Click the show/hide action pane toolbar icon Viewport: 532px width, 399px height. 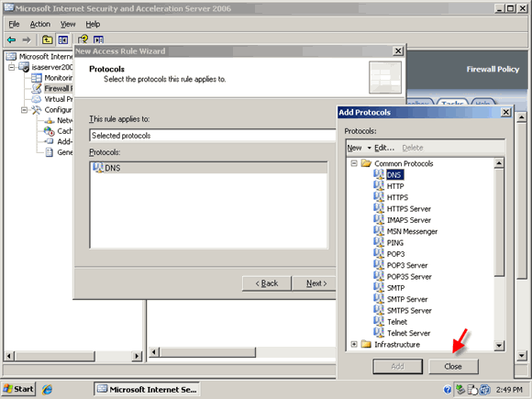pyautogui.click(x=98, y=40)
